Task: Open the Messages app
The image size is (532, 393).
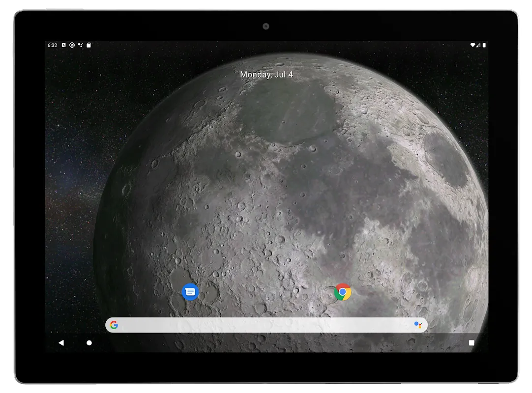Action: [x=190, y=292]
